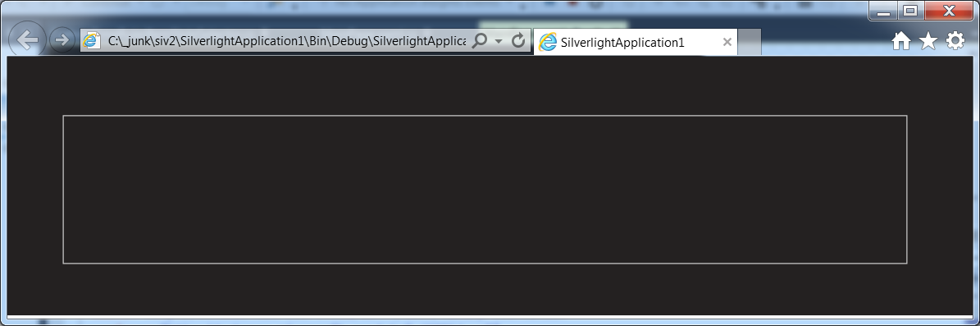Click inside the bordered Silverlight rectangle

pos(485,190)
